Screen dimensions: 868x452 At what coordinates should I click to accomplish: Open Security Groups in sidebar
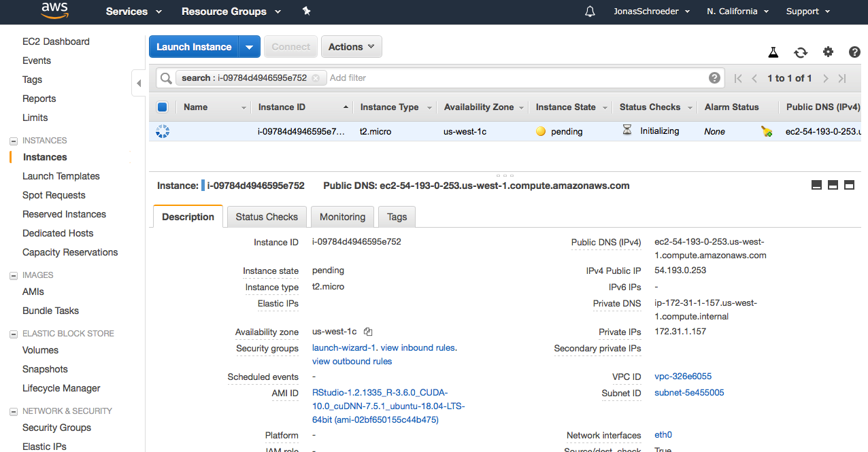coord(56,428)
